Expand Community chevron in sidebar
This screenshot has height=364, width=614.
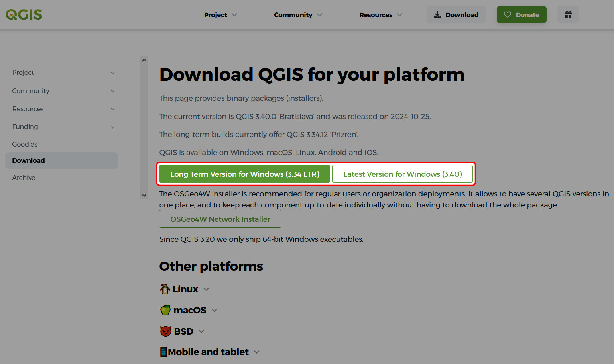click(x=112, y=91)
